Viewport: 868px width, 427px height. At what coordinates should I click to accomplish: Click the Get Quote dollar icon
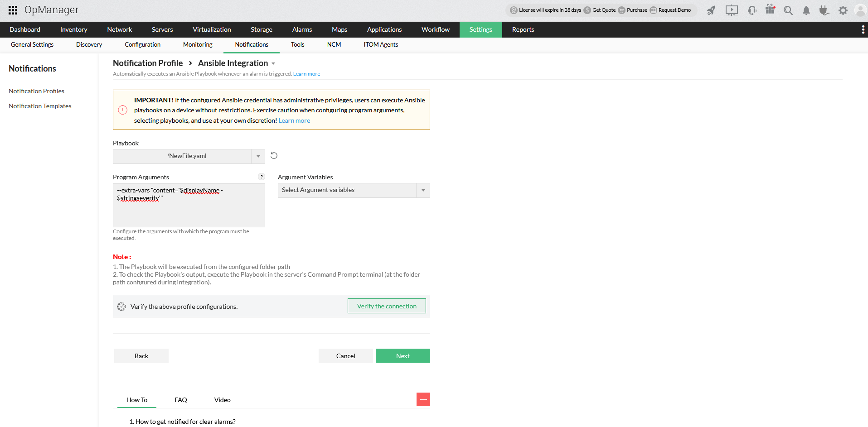click(587, 10)
